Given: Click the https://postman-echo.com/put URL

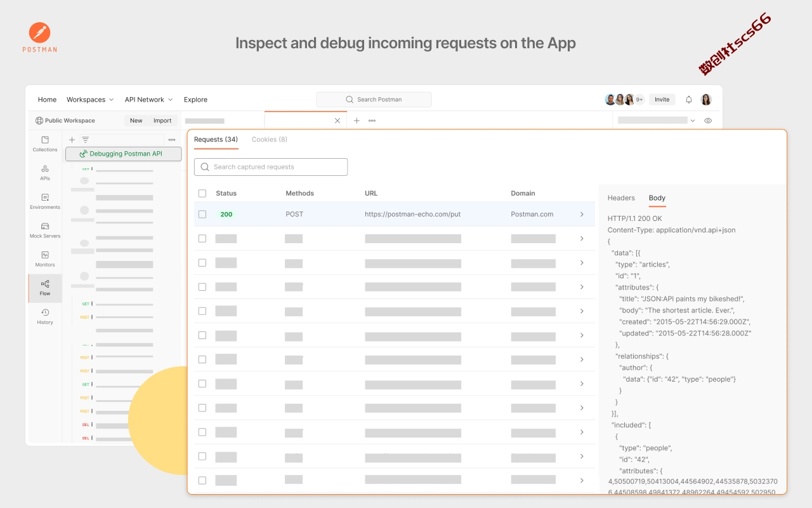Looking at the screenshot, I should click(412, 215).
